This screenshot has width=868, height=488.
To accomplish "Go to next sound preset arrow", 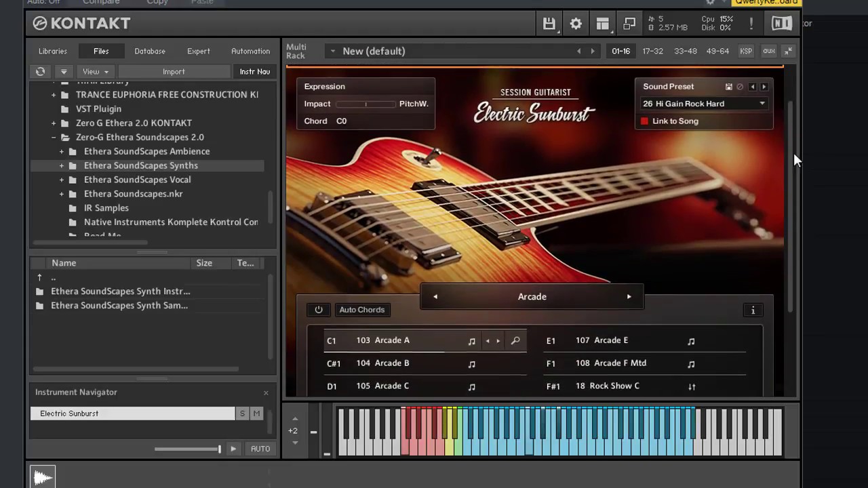I will (x=764, y=87).
